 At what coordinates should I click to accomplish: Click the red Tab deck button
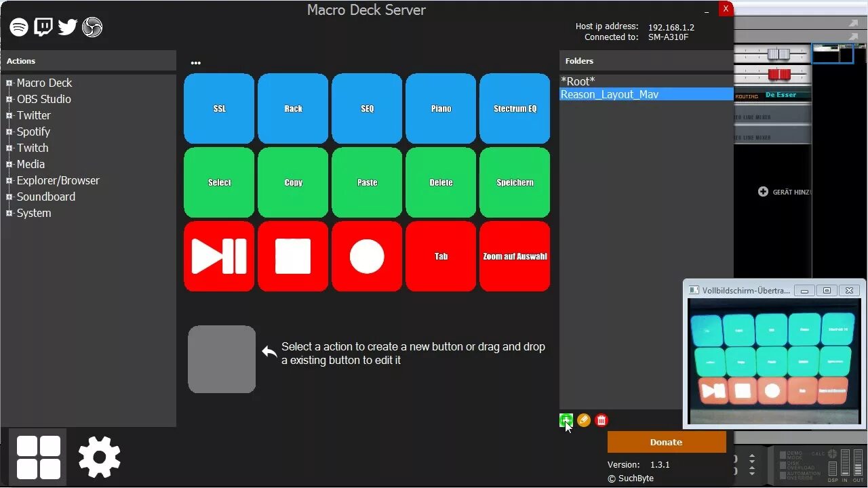pyautogui.click(x=441, y=256)
